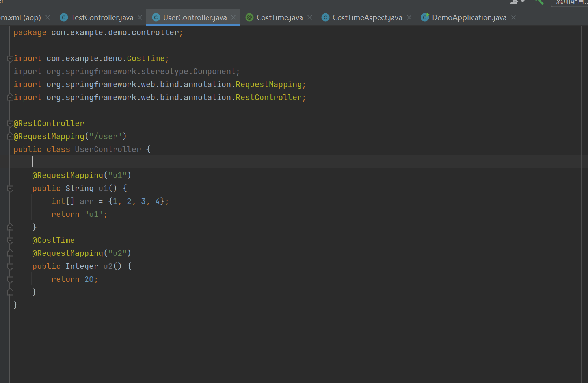588x383 pixels.
Task: Click the package declaration com.example.demo.controller
Action: (115, 33)
